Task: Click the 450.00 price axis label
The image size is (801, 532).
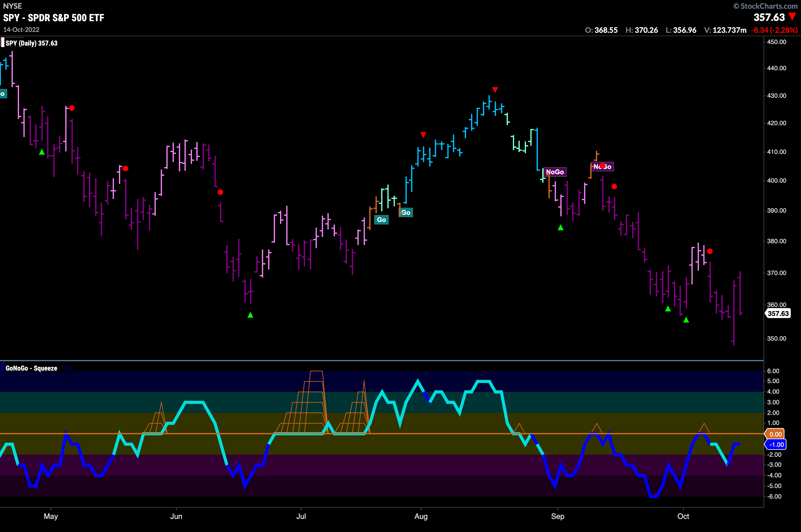Action: [777, 42]
